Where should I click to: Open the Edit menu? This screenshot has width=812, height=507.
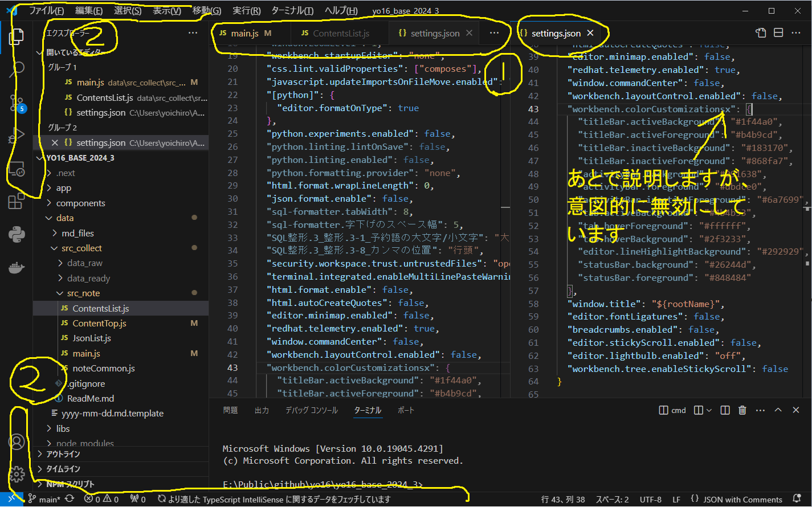pos(89,11)
